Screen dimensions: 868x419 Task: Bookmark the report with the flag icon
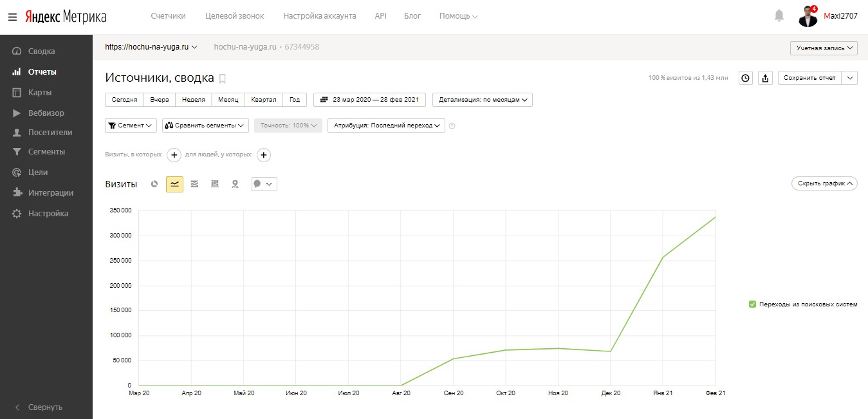click(223, 79)
